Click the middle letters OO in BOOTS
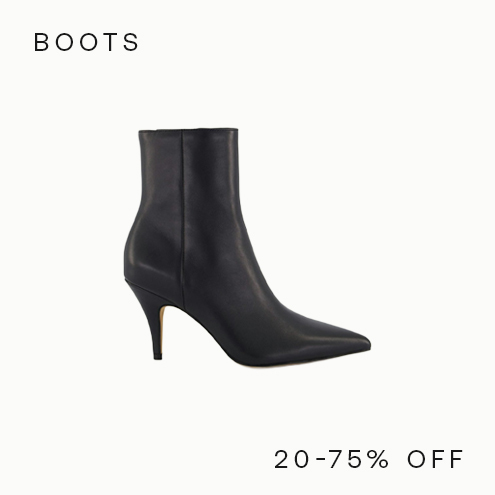Image resolution: width=495 pixels, height=495 pixels. coord(78,42)
